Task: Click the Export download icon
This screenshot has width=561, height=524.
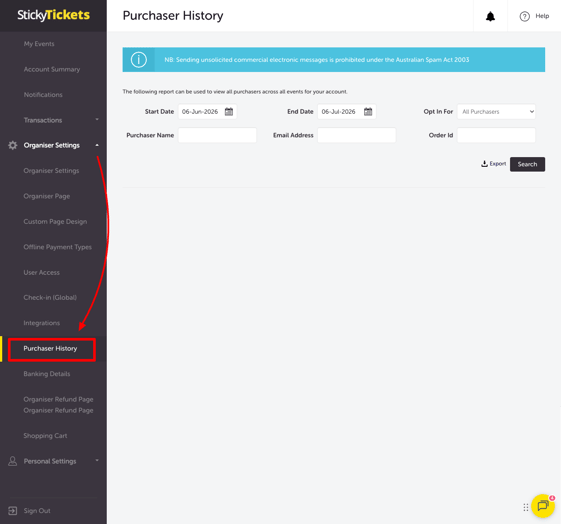Action: pyautogui.click(x=484, y=164)
